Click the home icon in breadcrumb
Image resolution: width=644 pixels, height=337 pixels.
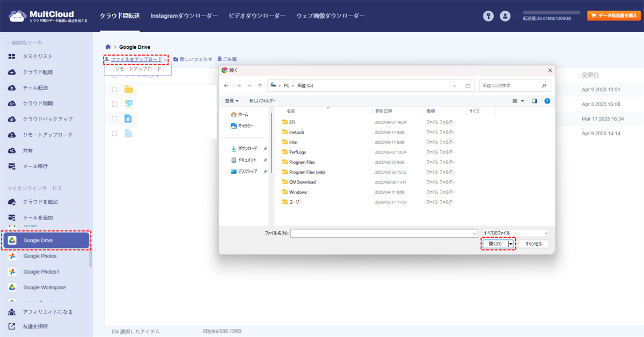tap(108, 47)
